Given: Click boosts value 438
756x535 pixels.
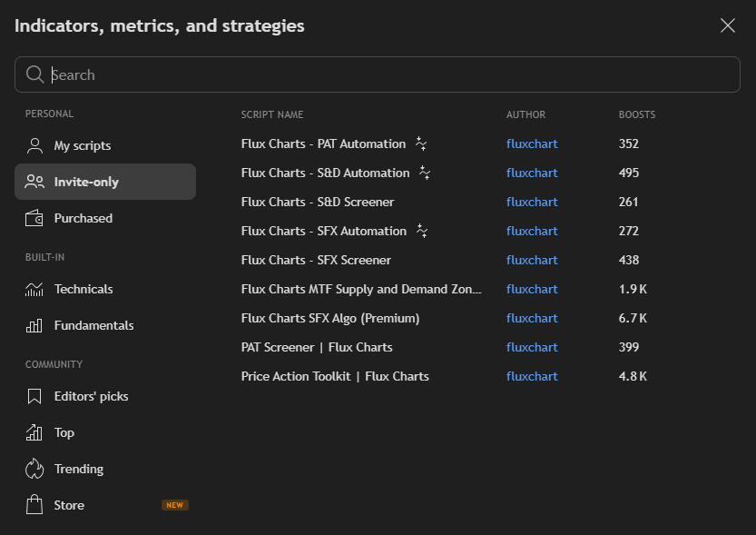Looking at the screenshot, I should tap(629, 260).
